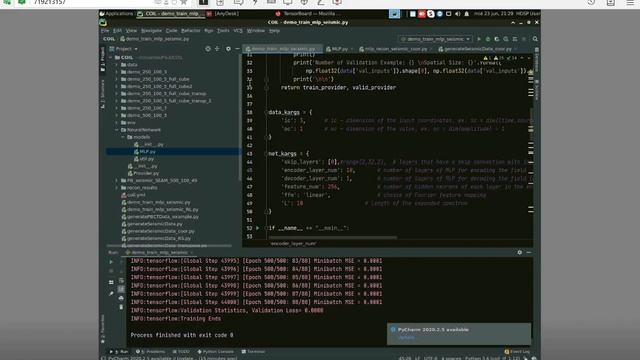Collapse the COIL project root

click(111, 58)
